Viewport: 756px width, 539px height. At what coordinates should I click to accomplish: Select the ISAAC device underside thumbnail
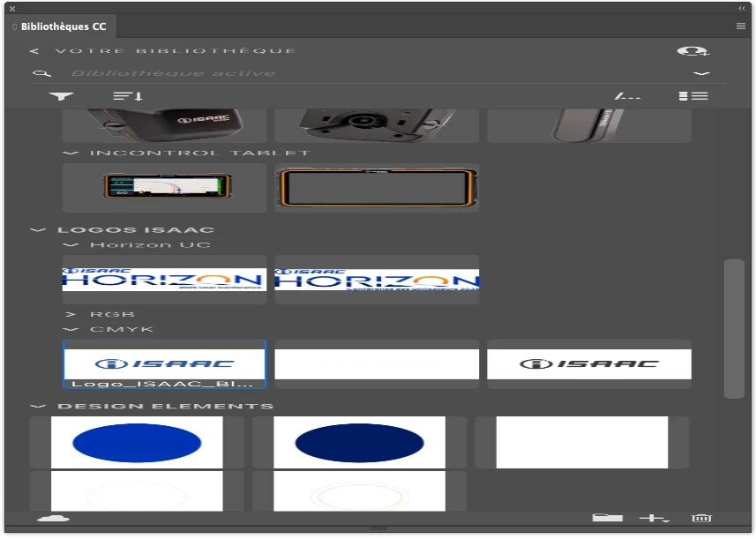377,125
